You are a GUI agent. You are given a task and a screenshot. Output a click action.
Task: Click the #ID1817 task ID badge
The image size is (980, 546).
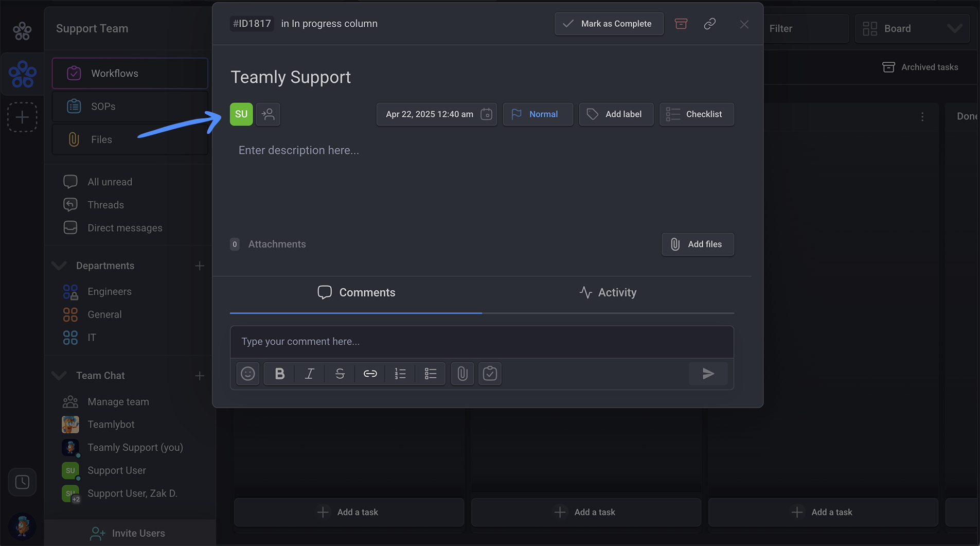pyautogui.click(x=252, y=24)
